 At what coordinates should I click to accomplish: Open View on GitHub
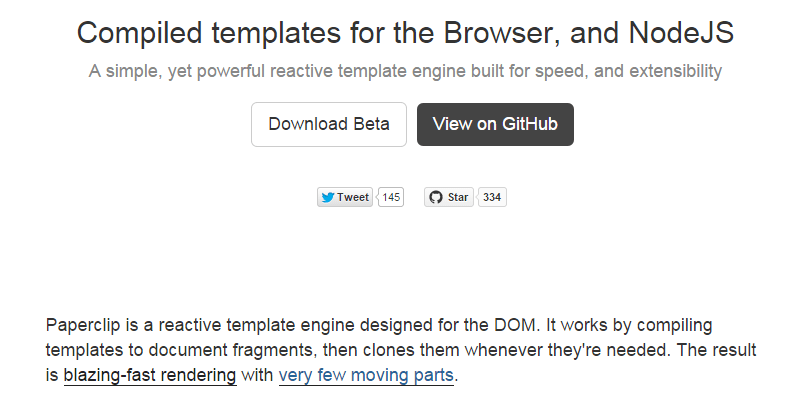[495, 125]
